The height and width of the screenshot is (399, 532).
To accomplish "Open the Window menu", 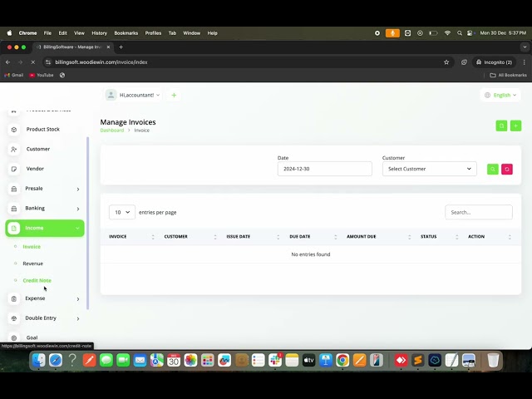I will pos(192,33).
